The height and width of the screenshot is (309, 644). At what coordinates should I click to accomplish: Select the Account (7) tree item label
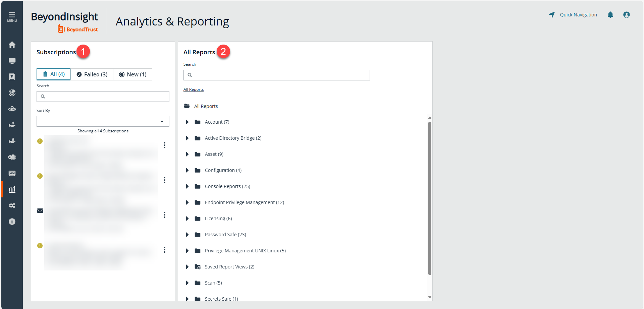click(217, 122)
